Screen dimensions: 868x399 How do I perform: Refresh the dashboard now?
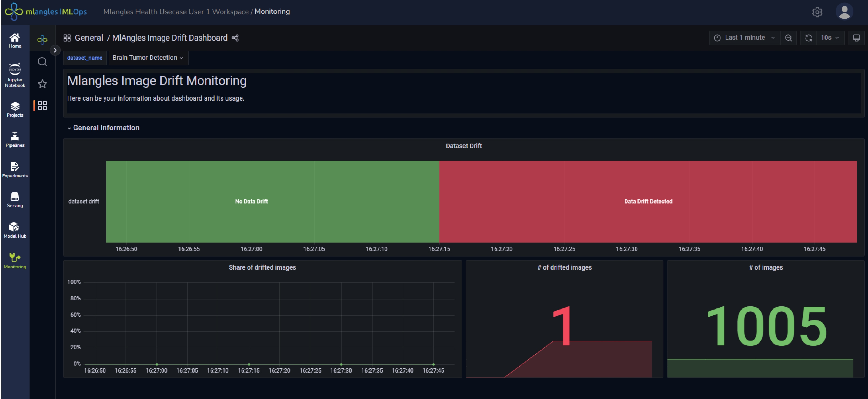(808, 38)
